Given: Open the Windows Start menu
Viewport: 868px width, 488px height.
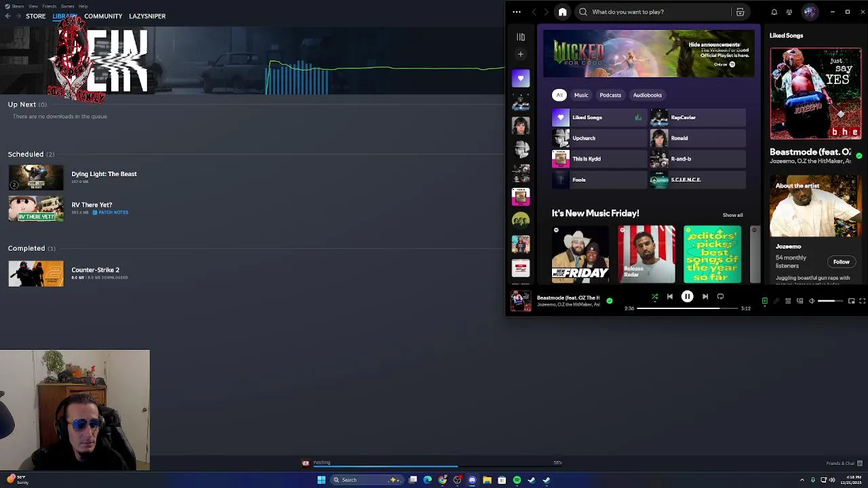Looking at the screenshot, I should [321, 480].
